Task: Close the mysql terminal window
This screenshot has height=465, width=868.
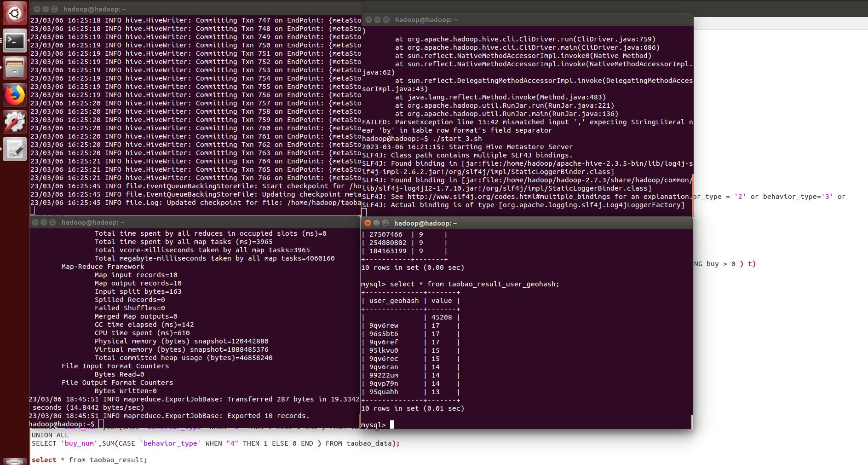Action: [x=368, y=223]
